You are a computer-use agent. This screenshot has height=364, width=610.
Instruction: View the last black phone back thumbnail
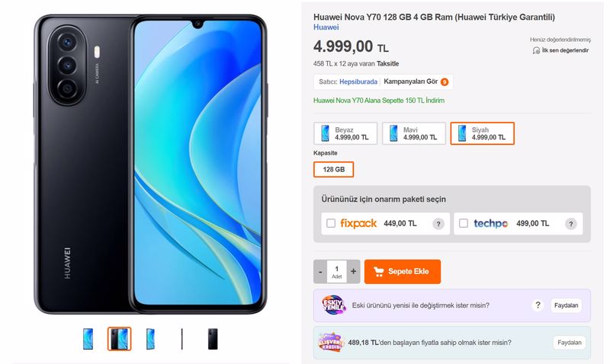point(213,339)
